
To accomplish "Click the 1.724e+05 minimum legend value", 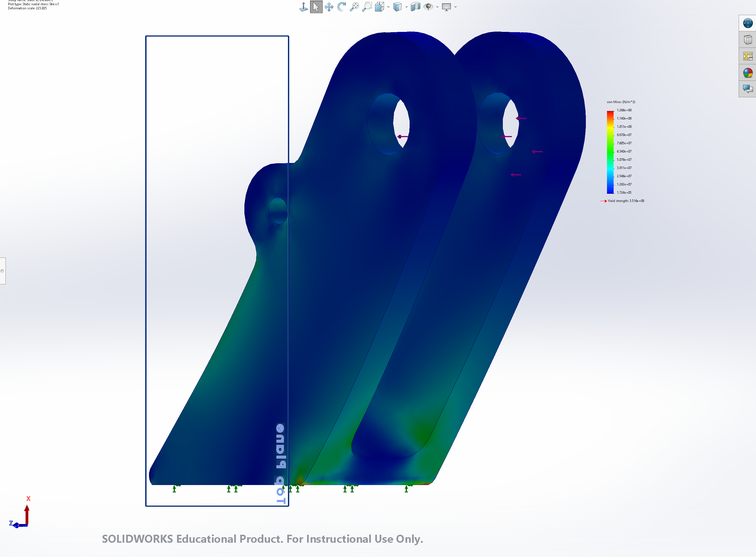I will pos(624,193).
